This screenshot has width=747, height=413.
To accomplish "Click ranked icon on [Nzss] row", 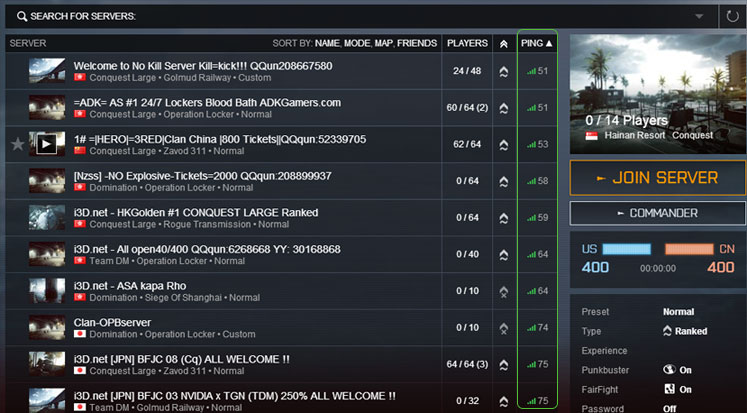I will point(504,181).
